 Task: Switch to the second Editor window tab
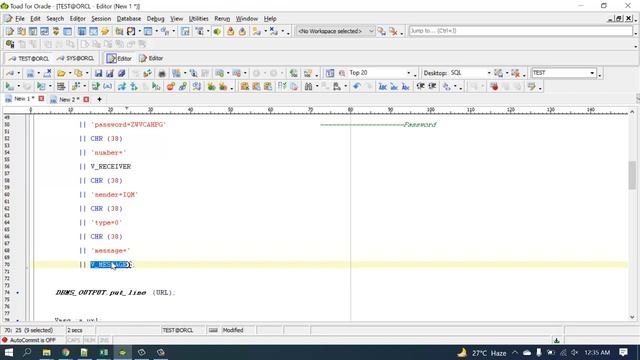(151, 58)
